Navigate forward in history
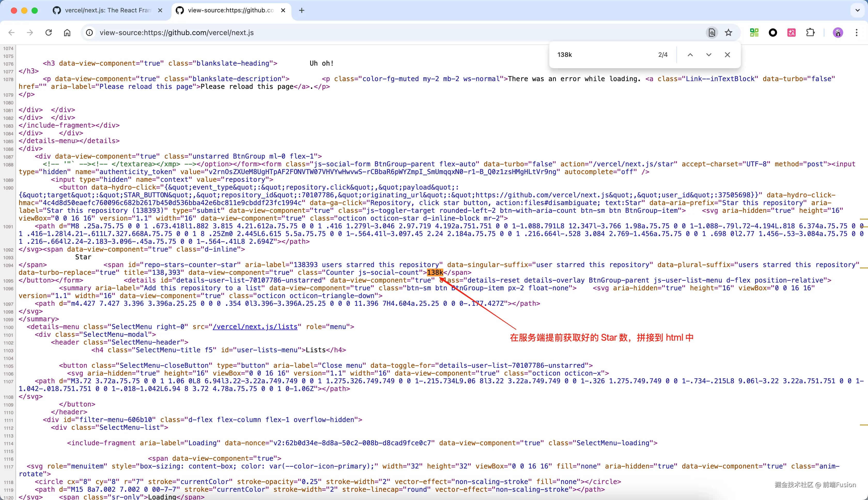This screenshot has height=500, width=868. [x=29, y=33]
